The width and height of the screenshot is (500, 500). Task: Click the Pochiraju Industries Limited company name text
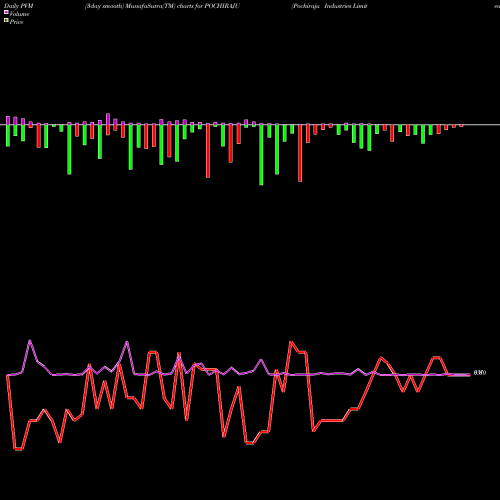[329, 6]
